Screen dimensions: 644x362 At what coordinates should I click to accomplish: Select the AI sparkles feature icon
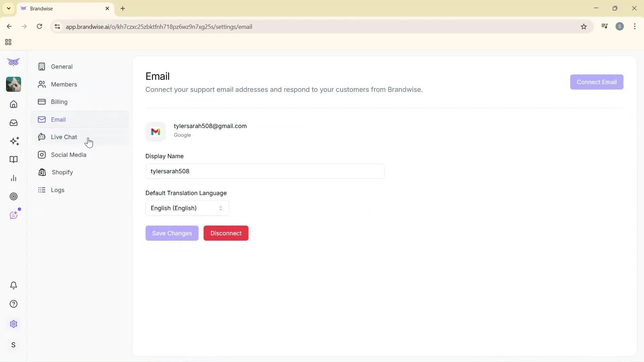[x=14, y=141]
